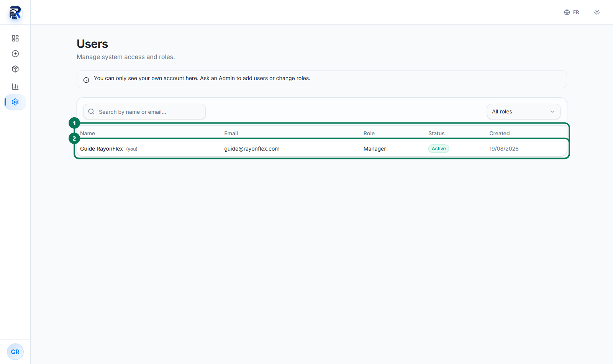Click the plus circle icon in sidebar

point(15,54)
